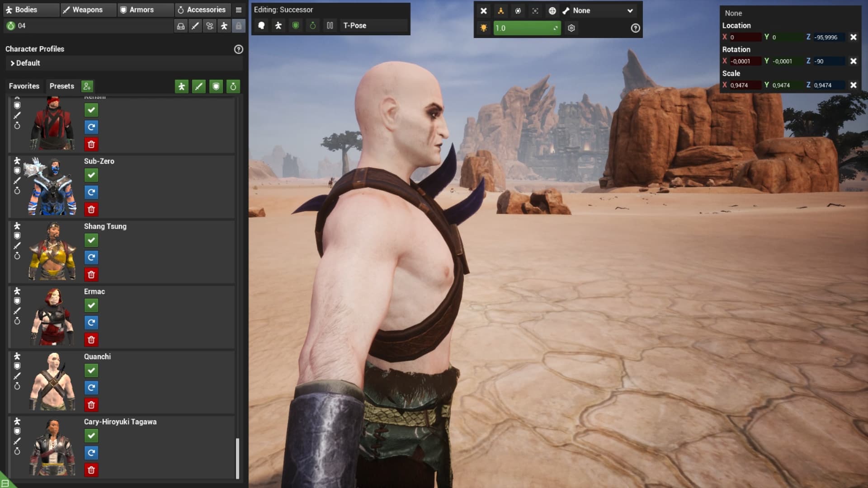
Task: Switch to the Favorites tab
Action: 24,86
